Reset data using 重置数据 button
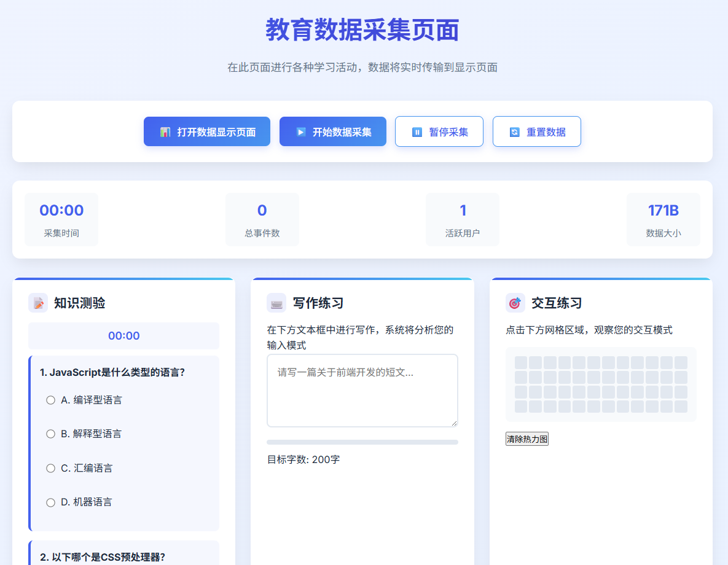Viewport: 728px width, 565px height. tap(537, 131)
